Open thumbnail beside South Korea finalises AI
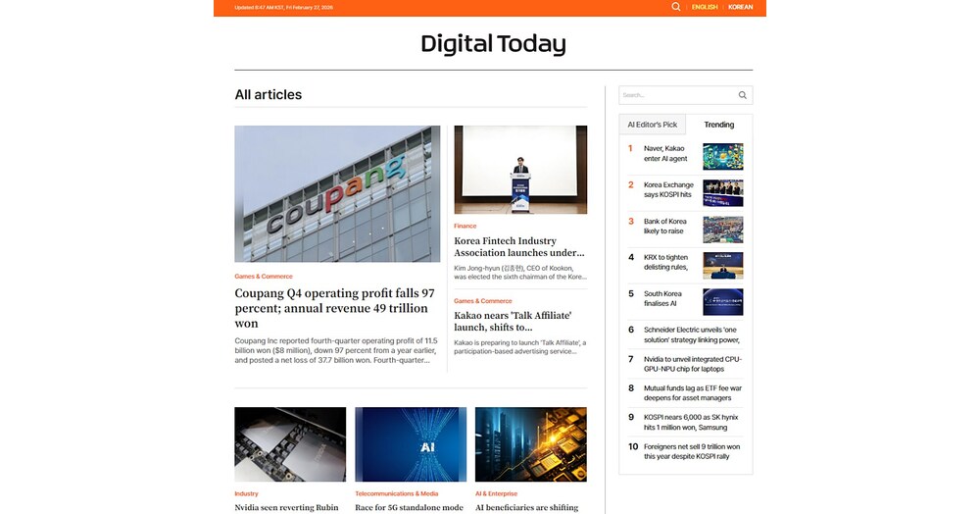980x514 pixels. pos(723,301)
